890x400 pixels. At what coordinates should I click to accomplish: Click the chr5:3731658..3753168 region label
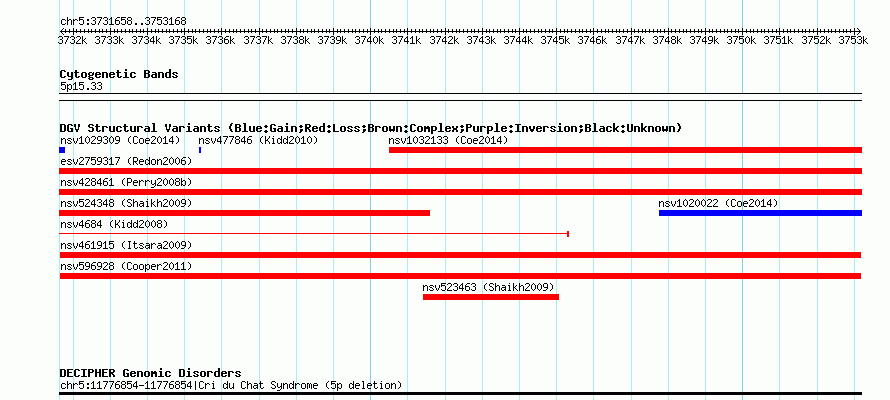tap(123, 22)
